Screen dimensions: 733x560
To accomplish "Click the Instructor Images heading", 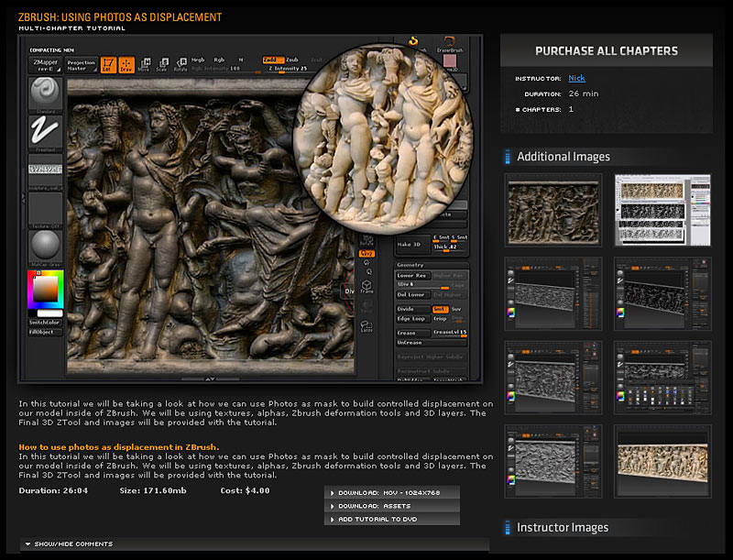I will tap(563, 528).
